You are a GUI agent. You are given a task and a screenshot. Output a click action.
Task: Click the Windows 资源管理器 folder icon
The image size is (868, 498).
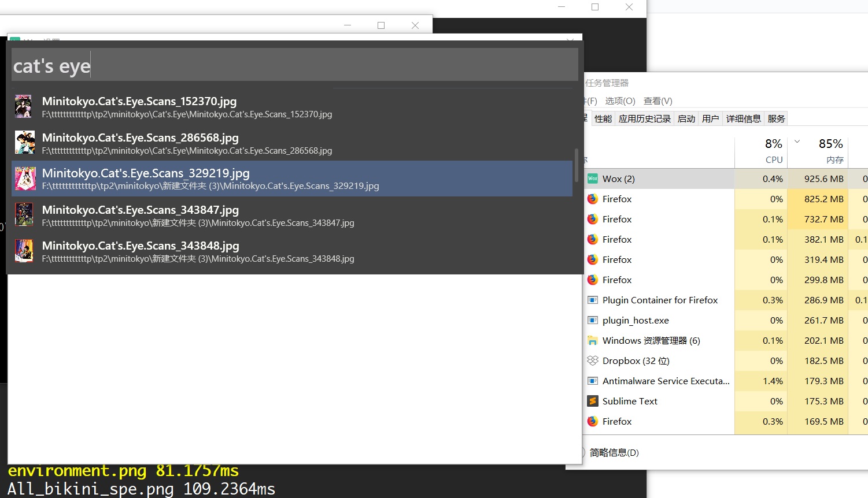(592, 340)
